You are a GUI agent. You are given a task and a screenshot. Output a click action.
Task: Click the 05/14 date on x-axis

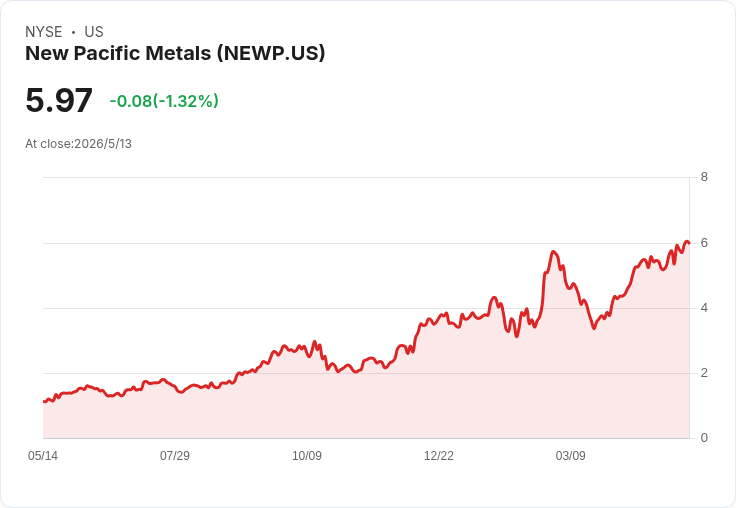click(x=43, y=456)
